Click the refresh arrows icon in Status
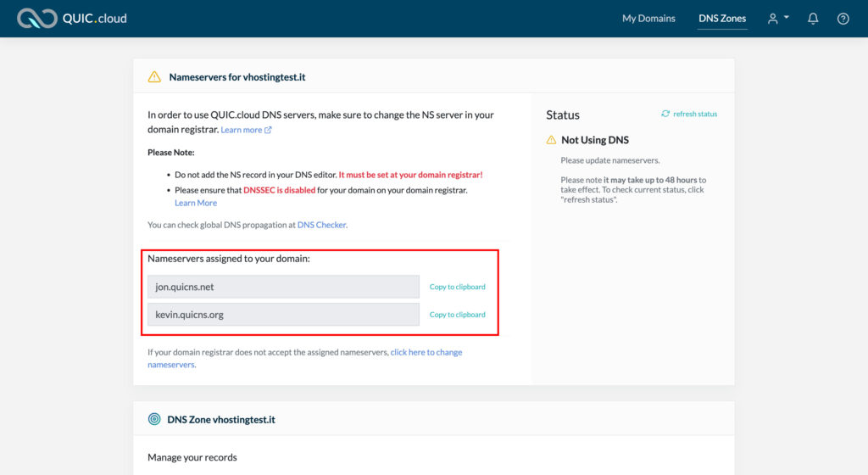Viewport: 868px width, 475px height. pos(665,114)
